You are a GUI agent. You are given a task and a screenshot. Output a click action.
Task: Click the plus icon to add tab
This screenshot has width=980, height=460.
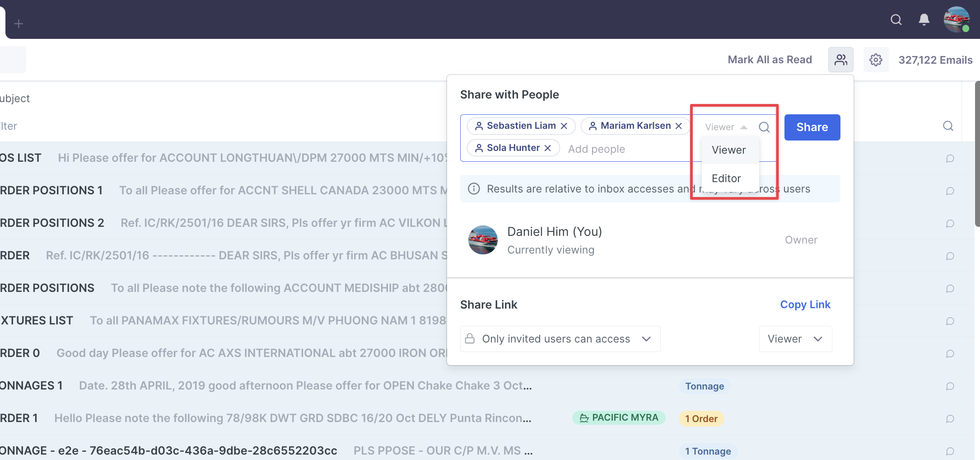19,23
